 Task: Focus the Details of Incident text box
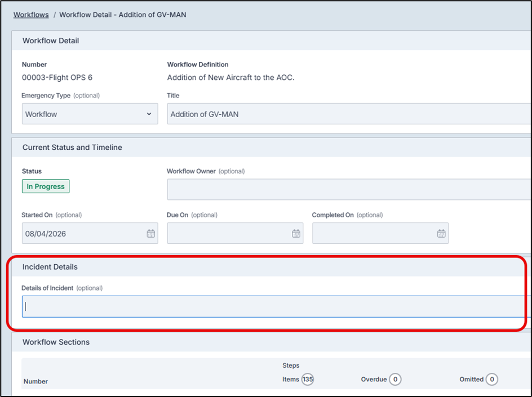271,307
